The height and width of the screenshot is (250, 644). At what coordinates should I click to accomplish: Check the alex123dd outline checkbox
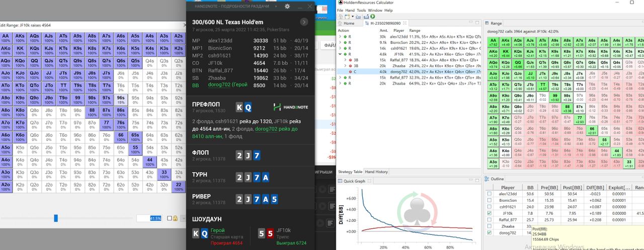(x=490, y=194)
